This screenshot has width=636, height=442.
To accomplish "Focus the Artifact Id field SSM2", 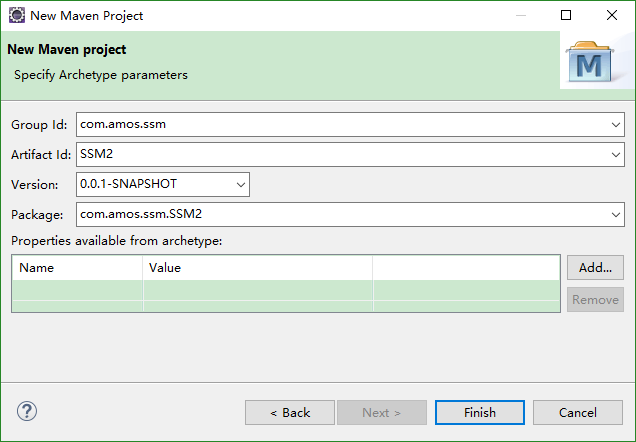I will (x=350, y=154).
